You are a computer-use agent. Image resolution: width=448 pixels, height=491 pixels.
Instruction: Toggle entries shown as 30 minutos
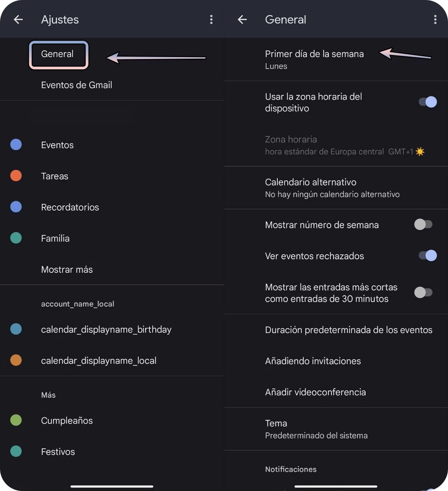click(x=423, y=292)
